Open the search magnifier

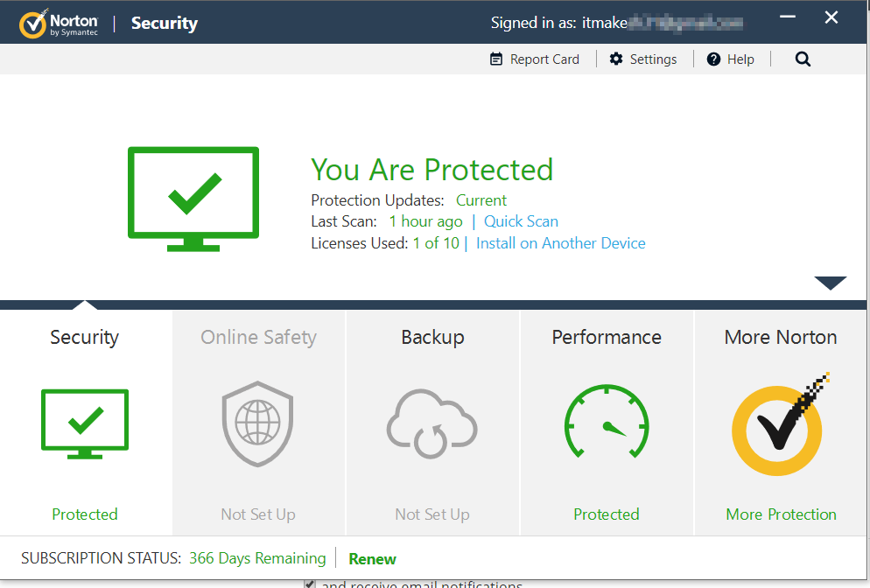[x=803, y=59]
